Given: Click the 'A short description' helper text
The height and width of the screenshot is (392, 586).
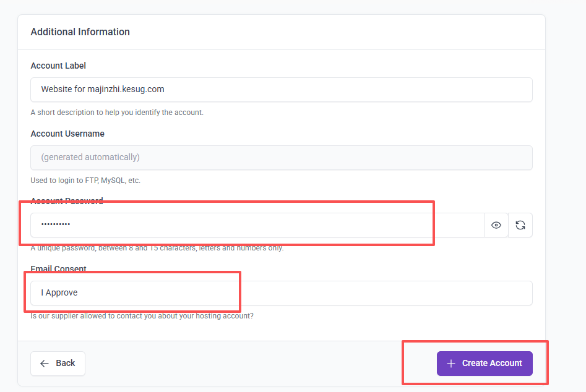Looking at the screenshot, I should point(117,113).
